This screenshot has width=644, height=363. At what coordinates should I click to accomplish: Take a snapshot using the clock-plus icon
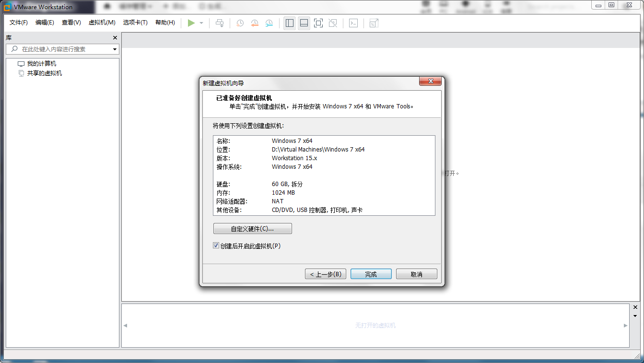pos(240,23)
